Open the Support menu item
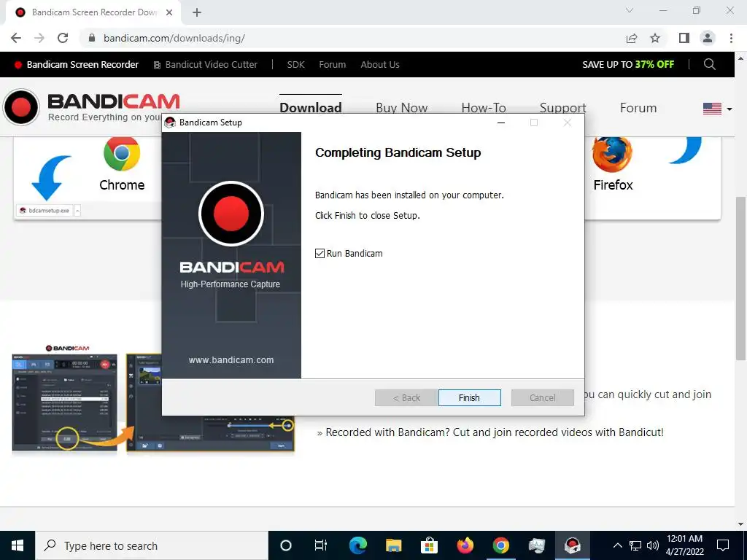Screen dimensions: 747x560 click(562, 108)
